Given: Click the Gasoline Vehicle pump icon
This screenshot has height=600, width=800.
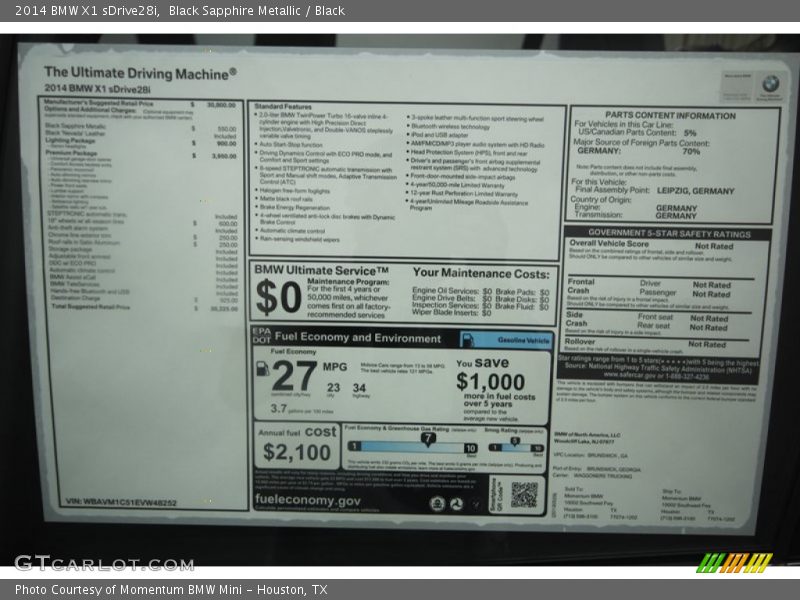Looking at the screenshot, I should tap(468, 338).
